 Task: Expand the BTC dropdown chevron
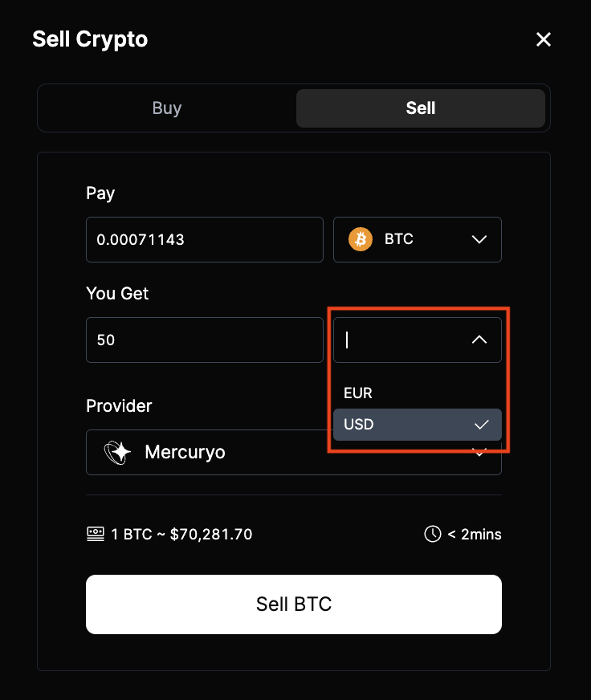(x=479, y=239)
